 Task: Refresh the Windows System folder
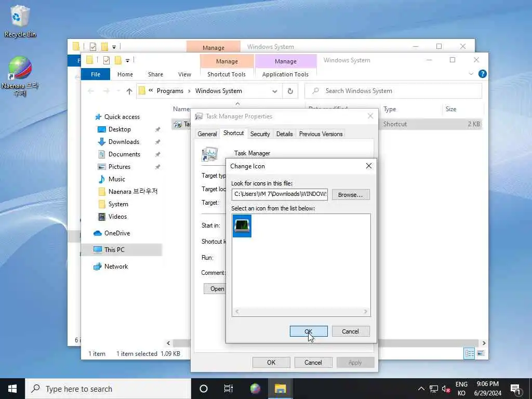click(x=290, y=91)
